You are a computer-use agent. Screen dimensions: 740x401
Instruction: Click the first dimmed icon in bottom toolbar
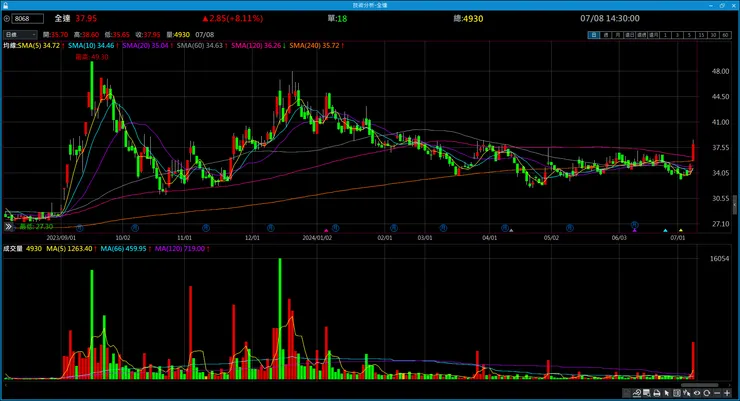tap(626, 393)
